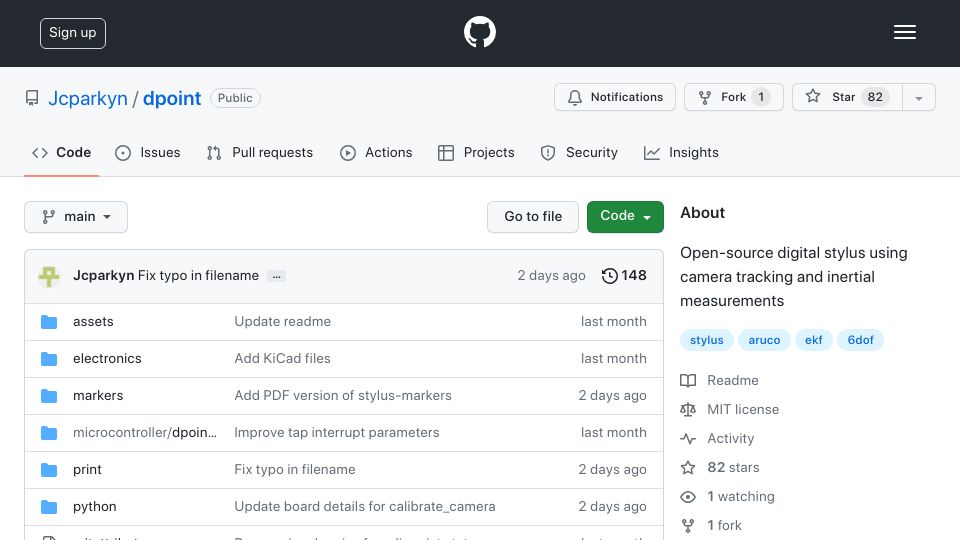Click the repository book icon before Jcparkyn

[x=32, y=98]
